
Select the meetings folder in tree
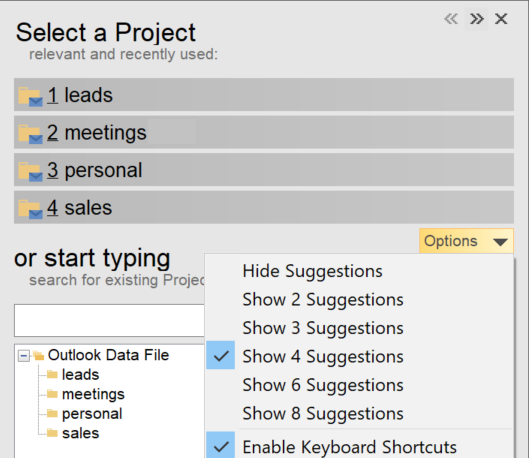[93, 394]
